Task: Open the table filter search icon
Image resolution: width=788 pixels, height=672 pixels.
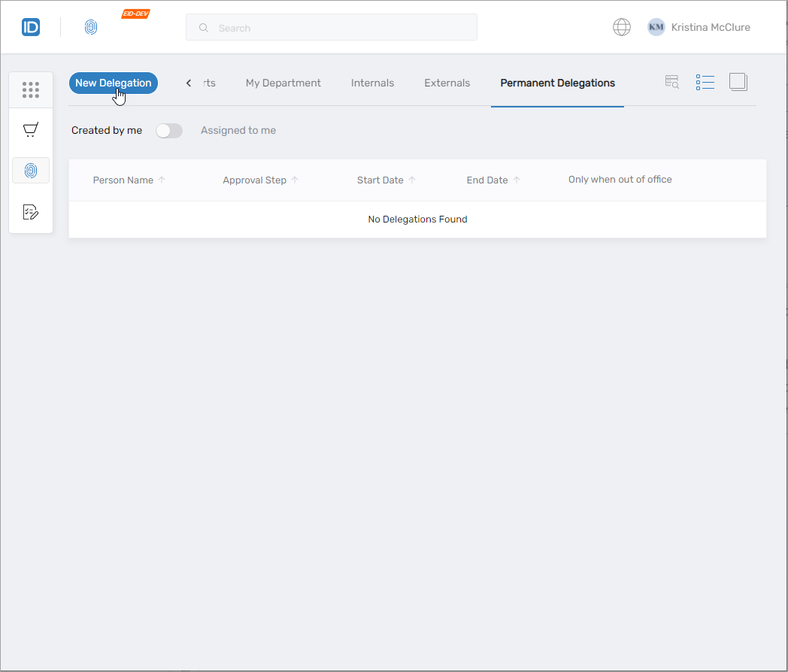Action: pos(672,82)
